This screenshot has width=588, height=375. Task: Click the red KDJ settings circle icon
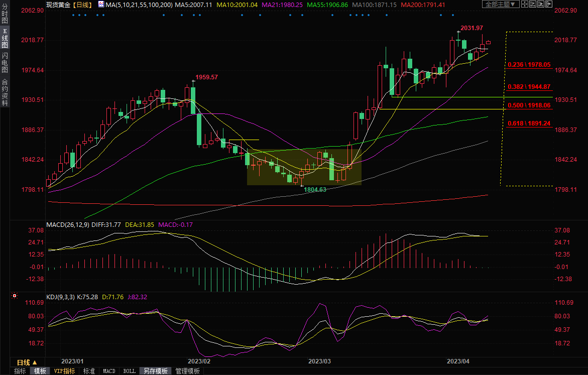(15, 297)
